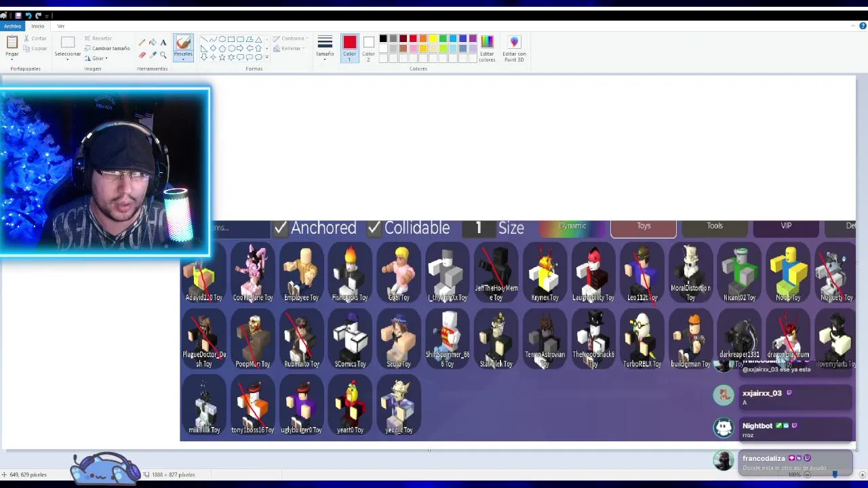Choose the green palette swatch
Screen dimensions: 868x488
443,39
